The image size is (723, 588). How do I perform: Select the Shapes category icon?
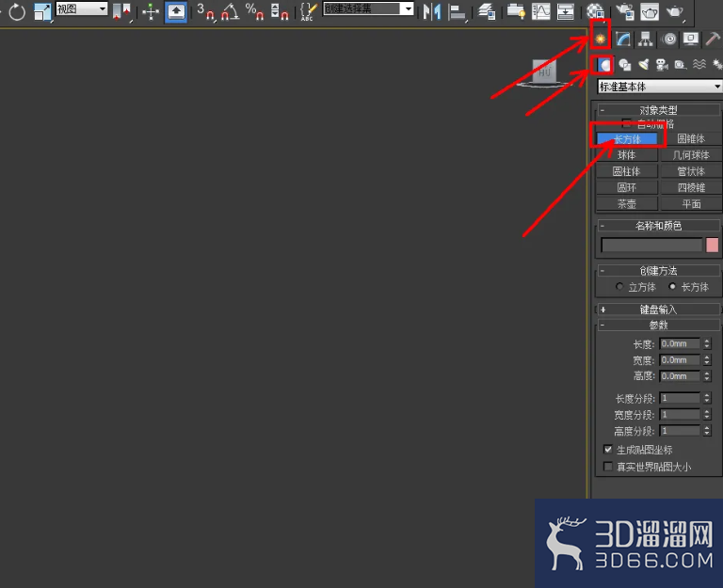[625, 65]
